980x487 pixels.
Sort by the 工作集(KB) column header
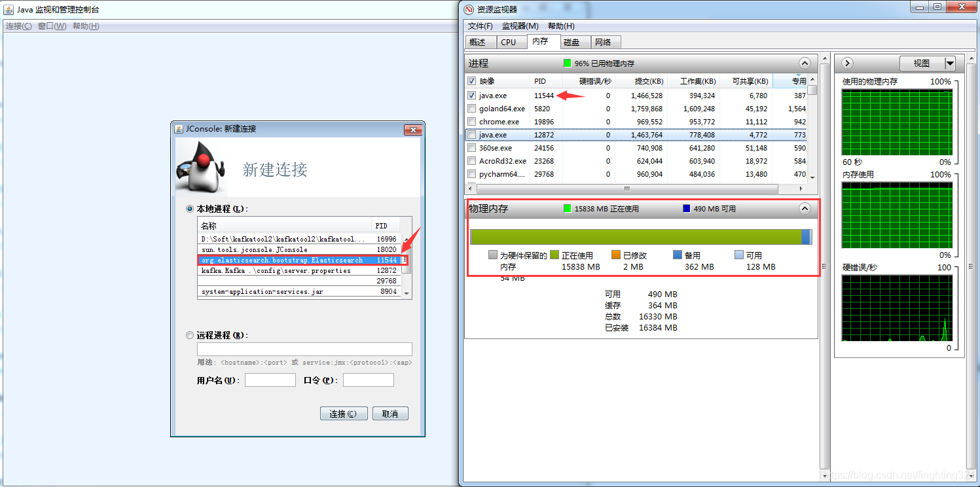693,81
